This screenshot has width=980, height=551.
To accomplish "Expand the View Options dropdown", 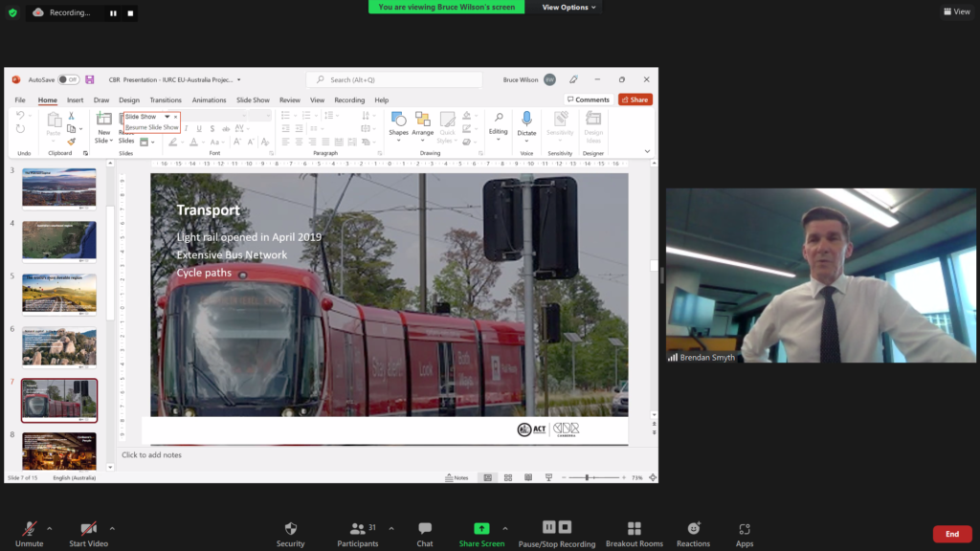I will tap(568, 7).
